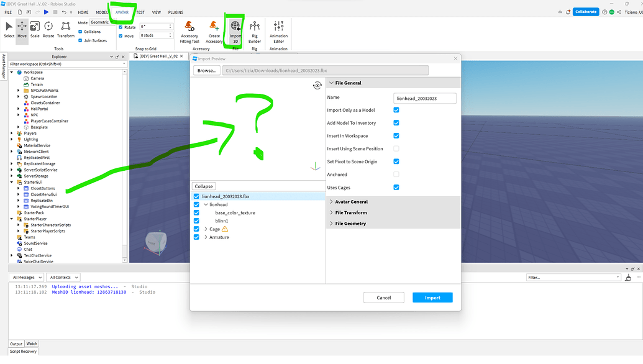This screenshot has width=643, height=364.
Task: Click the help question-mark icon
Action: pos(604,12)
